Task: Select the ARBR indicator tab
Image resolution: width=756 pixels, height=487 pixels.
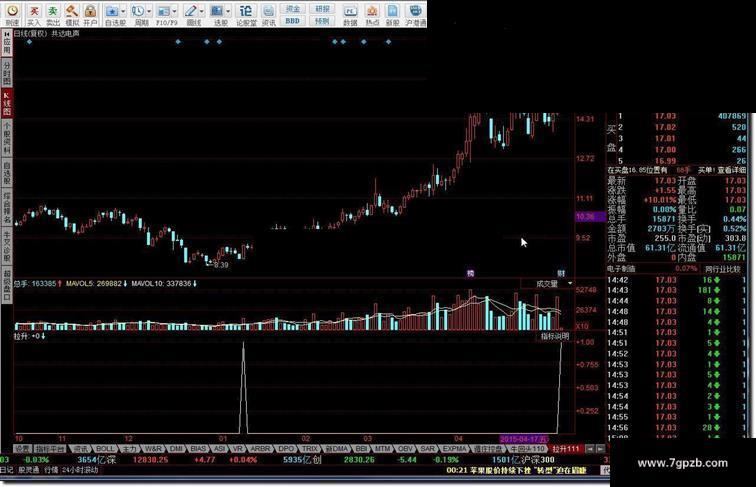Action: pos(260,449)
